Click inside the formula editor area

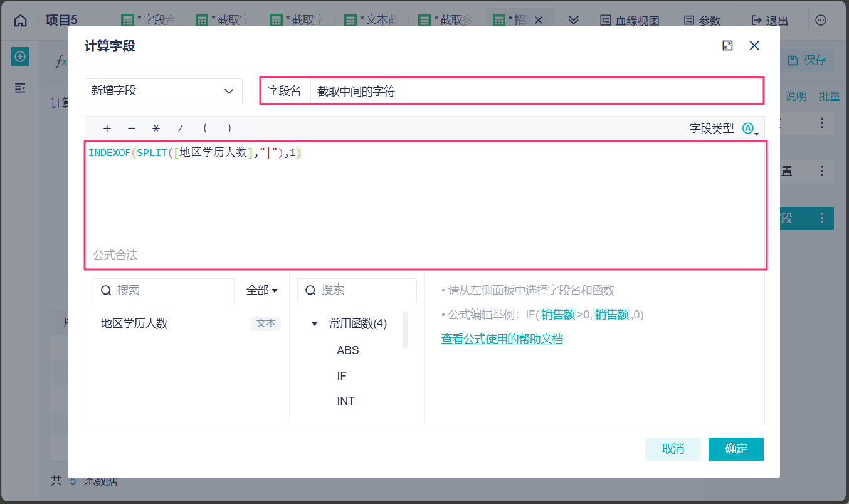coord(426,205)
